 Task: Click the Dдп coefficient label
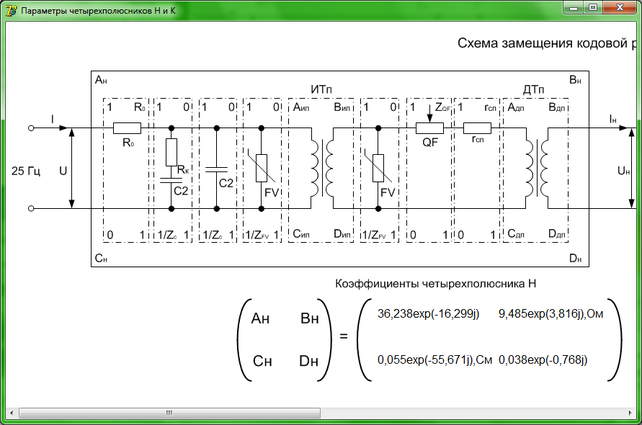[557, 234]
